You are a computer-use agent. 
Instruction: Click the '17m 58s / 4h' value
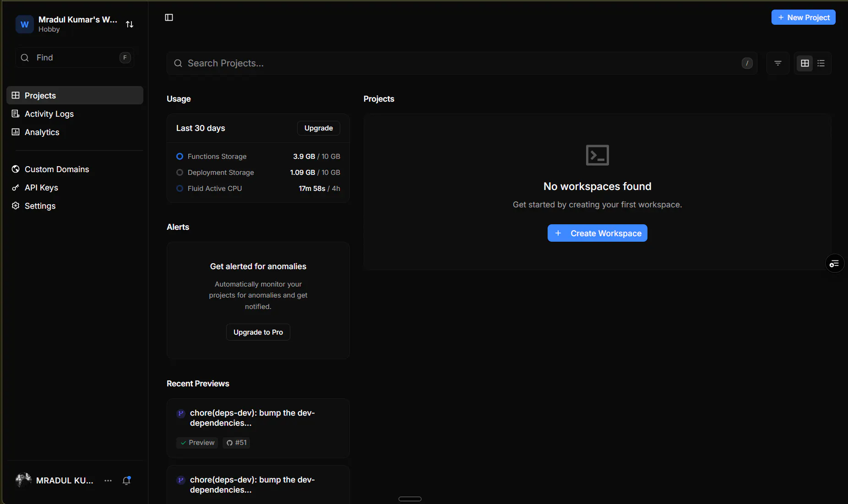[319, 189]
